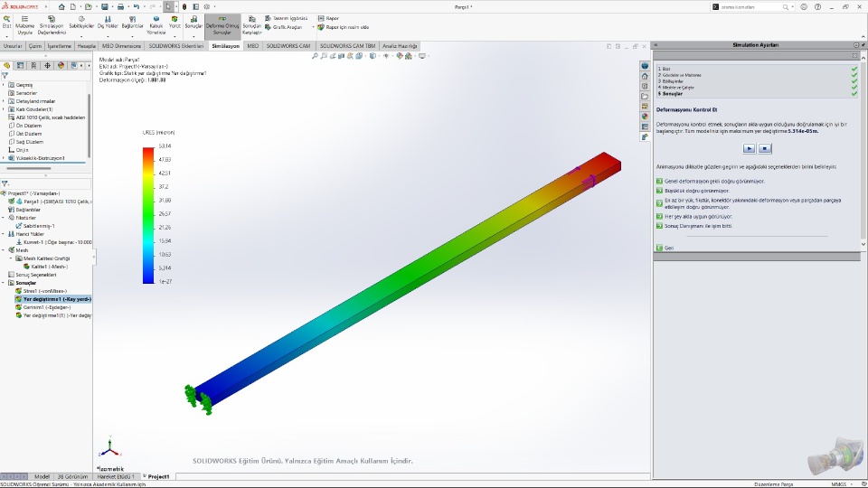The height and width of the screenshot is (488, 868).
Task: Switch to the Çizim tab
Action: [35, 46]
